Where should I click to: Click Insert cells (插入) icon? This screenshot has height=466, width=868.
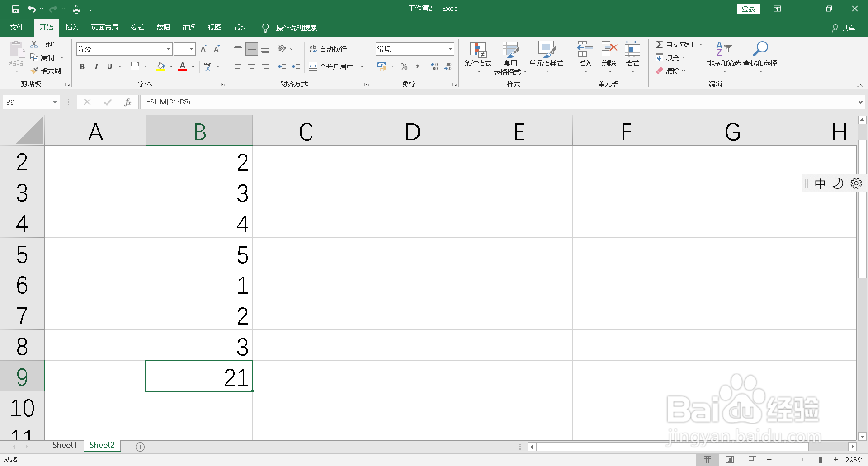(585, 49)
